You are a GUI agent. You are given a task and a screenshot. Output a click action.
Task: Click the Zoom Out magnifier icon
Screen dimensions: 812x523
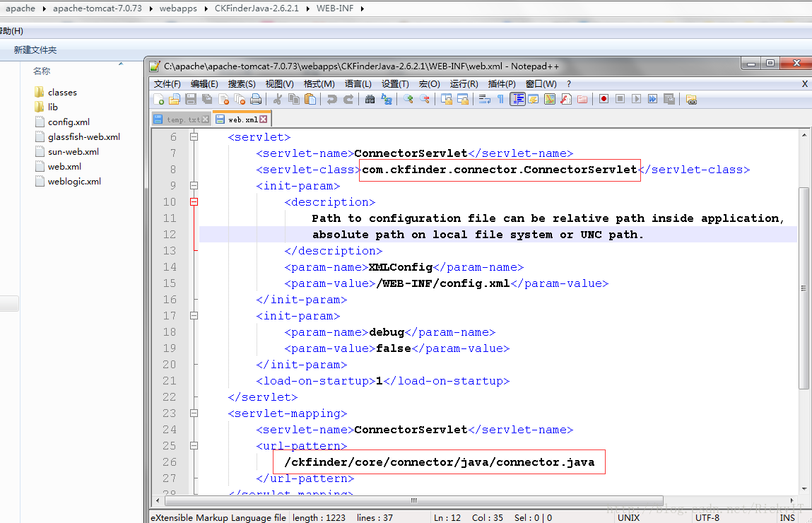point(425,100)
